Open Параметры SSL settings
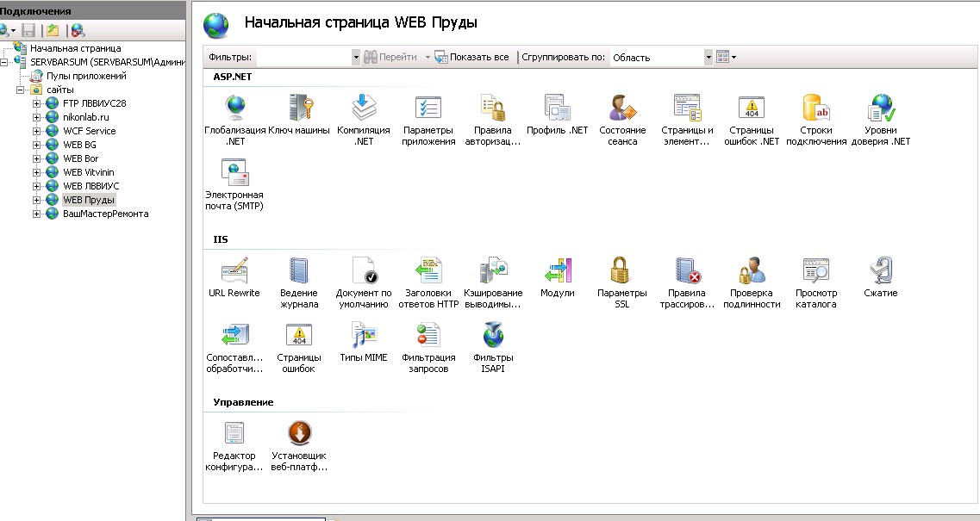This screenshot has width=980, height=521. [622, 282]
